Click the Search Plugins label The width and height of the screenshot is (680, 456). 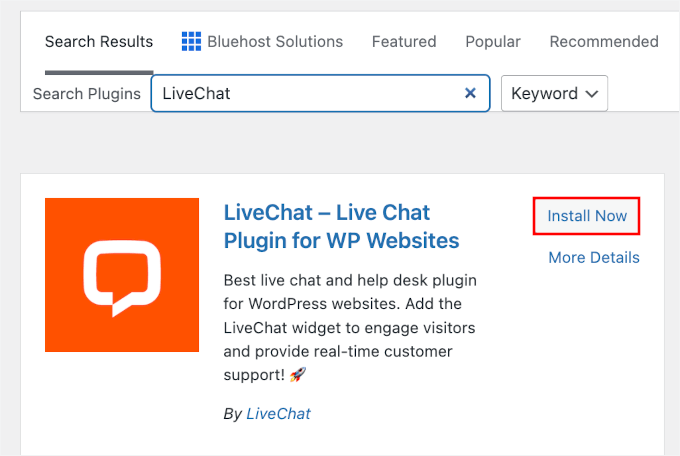[87, 94]
